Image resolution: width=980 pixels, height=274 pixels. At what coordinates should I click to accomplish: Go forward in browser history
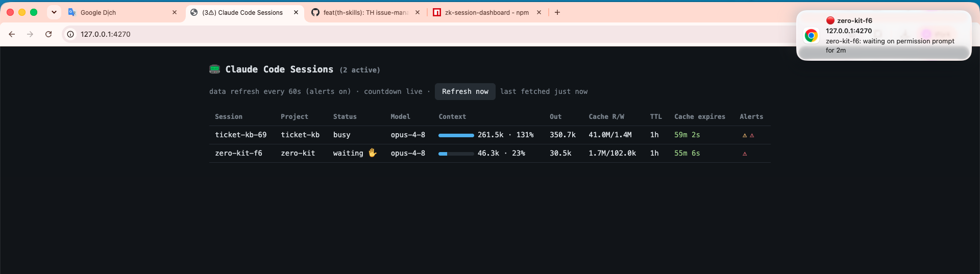30,34
